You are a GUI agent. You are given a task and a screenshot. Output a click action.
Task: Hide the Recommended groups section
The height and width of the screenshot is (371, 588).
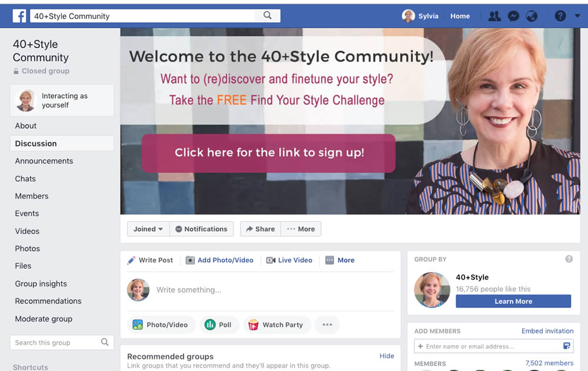(x=387, y=356)
